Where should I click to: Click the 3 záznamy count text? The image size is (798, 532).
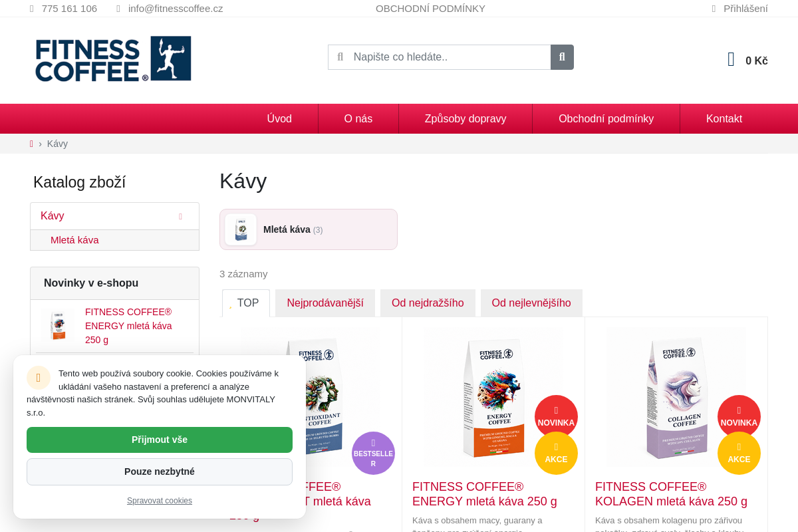(x=243, y=274)
